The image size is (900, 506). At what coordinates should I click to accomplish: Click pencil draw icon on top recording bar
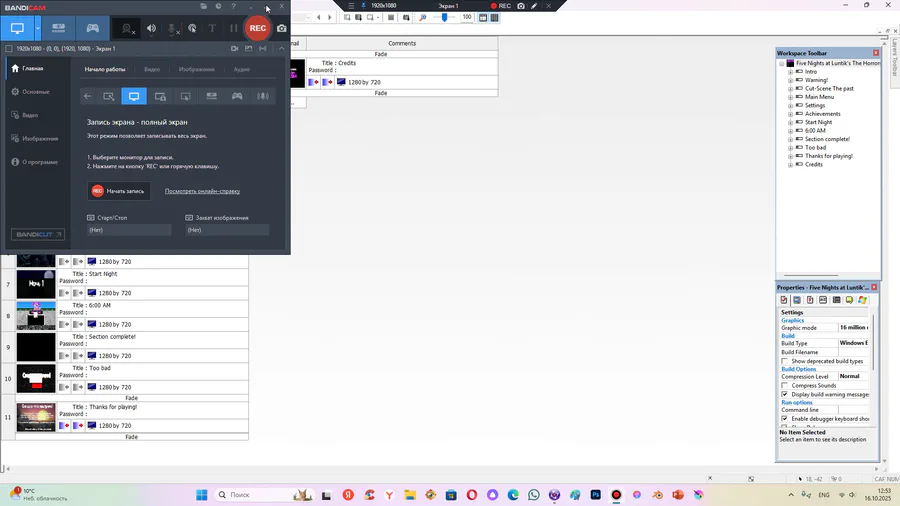click(x=534, y=6)
